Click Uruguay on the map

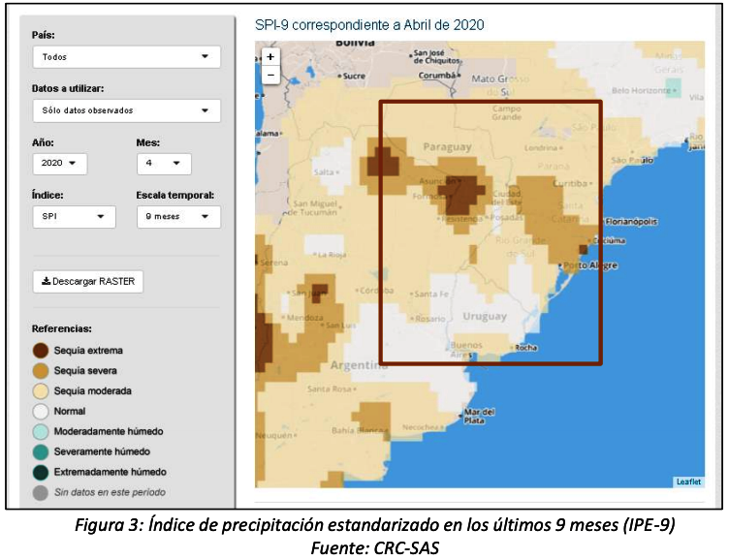(x=484, y=318)
